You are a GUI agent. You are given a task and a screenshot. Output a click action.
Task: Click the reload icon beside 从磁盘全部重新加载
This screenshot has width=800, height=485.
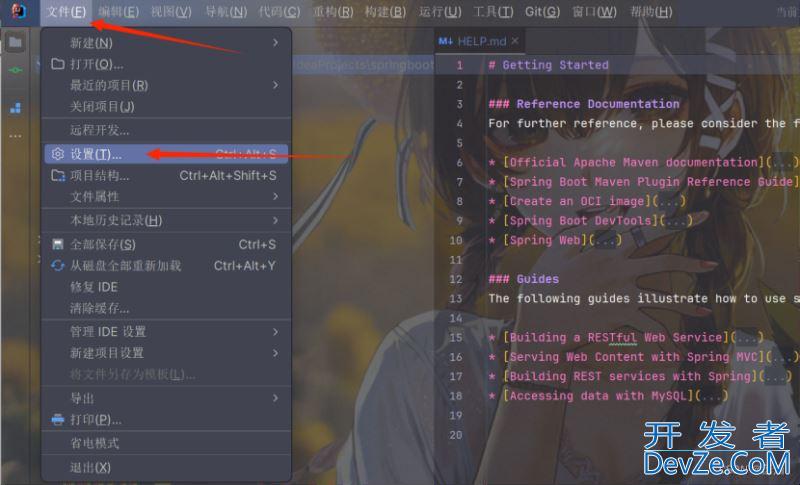pos(58,266)
